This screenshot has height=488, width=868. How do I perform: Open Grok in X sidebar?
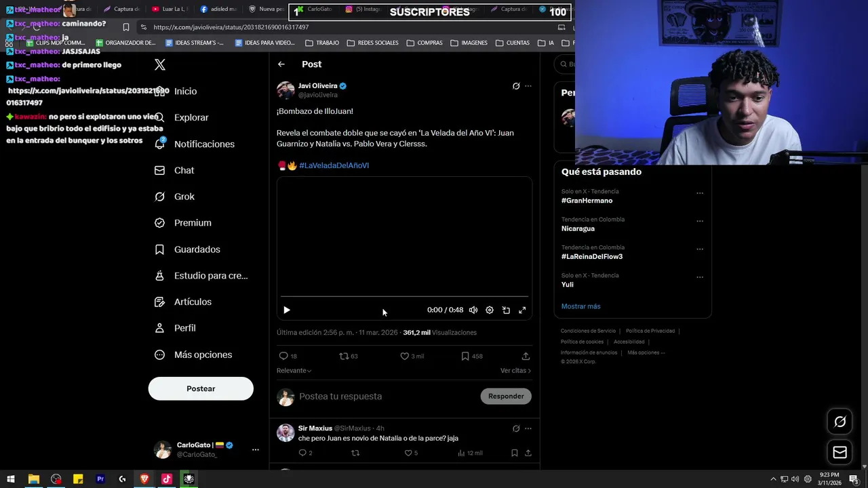tap(184, 197)
